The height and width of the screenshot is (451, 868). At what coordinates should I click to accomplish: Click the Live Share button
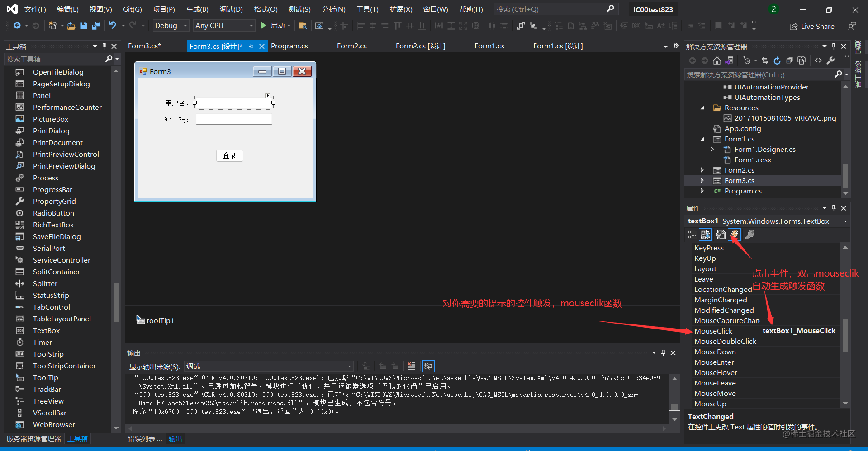pos(812,26)
